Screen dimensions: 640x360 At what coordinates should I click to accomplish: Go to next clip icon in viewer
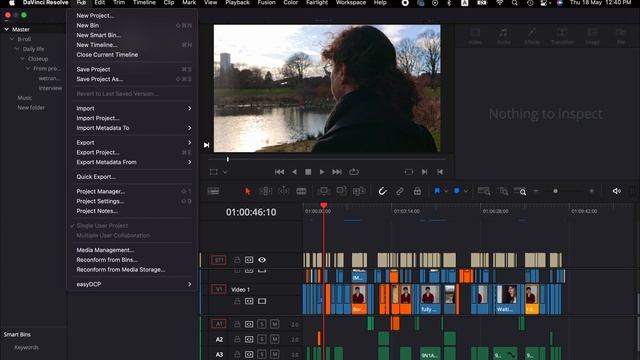424,172
